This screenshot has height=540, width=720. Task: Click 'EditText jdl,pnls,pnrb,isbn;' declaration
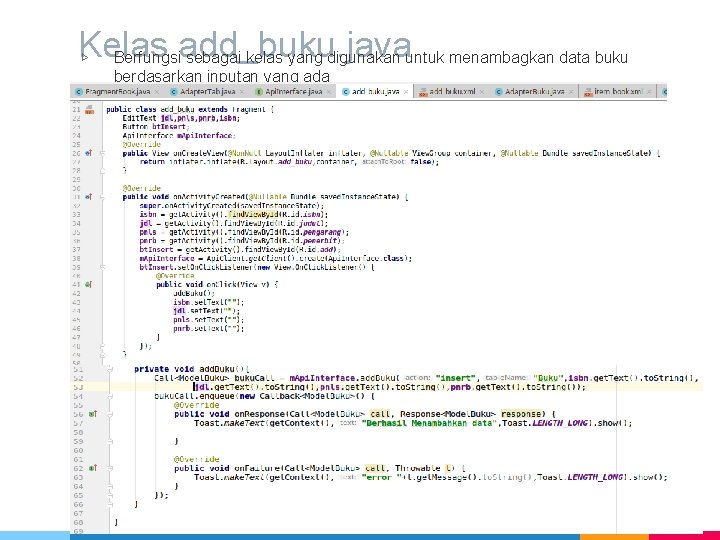pyautogui.click(x=181, y=118)
